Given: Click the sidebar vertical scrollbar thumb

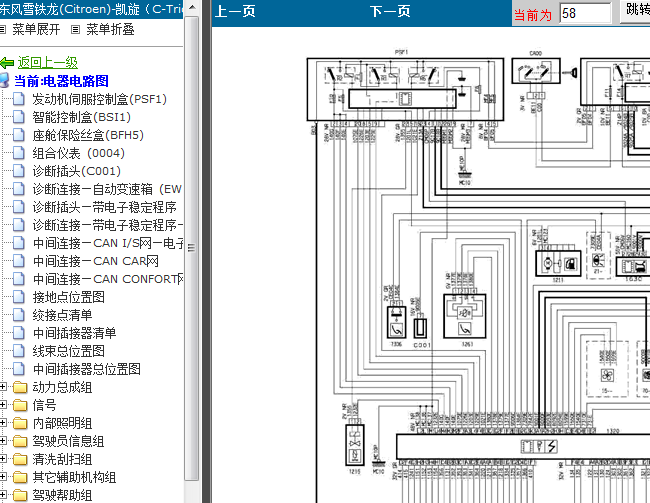Looking at the screenshot, I should 192,248.
